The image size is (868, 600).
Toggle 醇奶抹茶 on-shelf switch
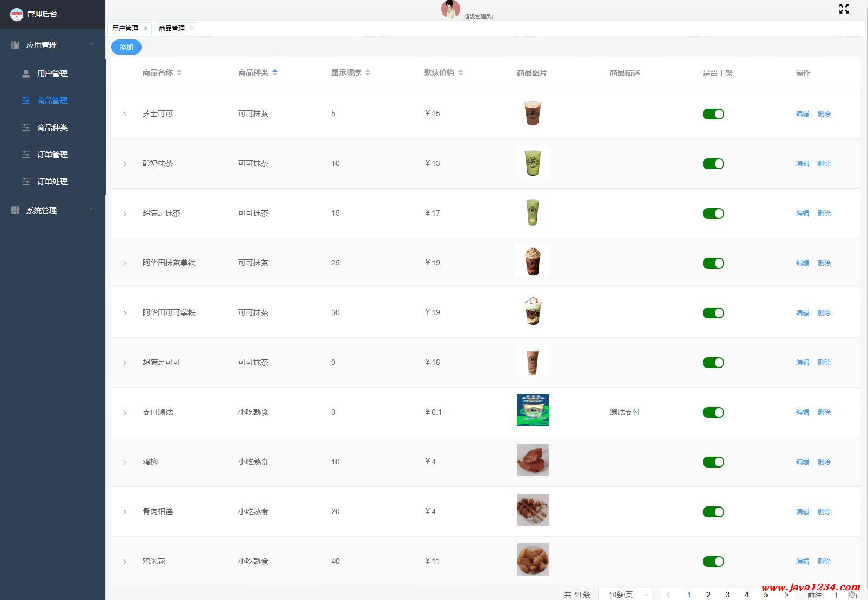coord(713,164)
